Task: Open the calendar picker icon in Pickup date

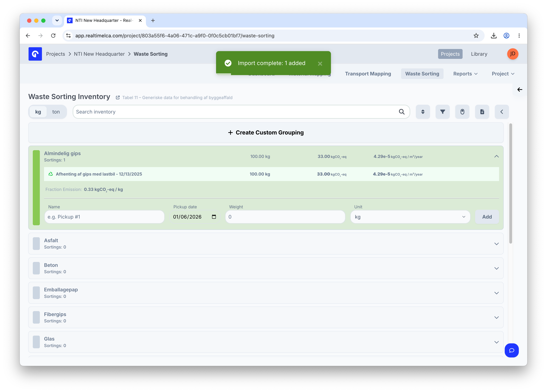Action: click(x=214, y=217)
